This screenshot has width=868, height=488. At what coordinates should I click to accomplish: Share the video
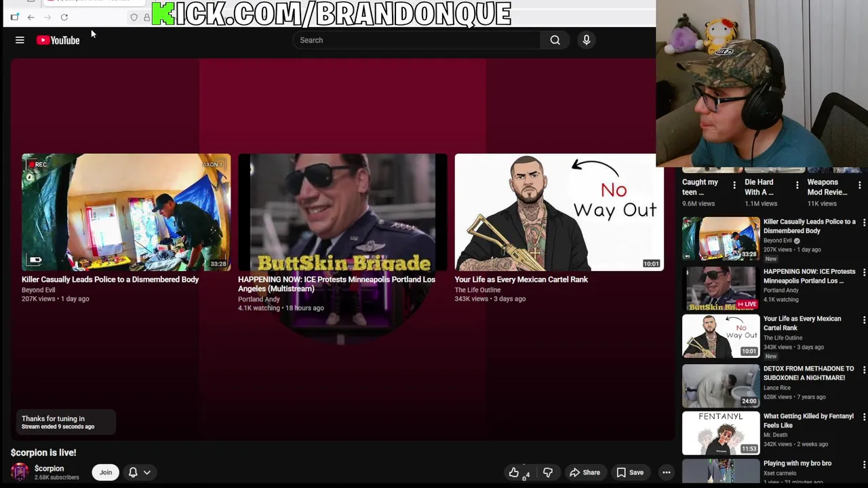(585, 472)
